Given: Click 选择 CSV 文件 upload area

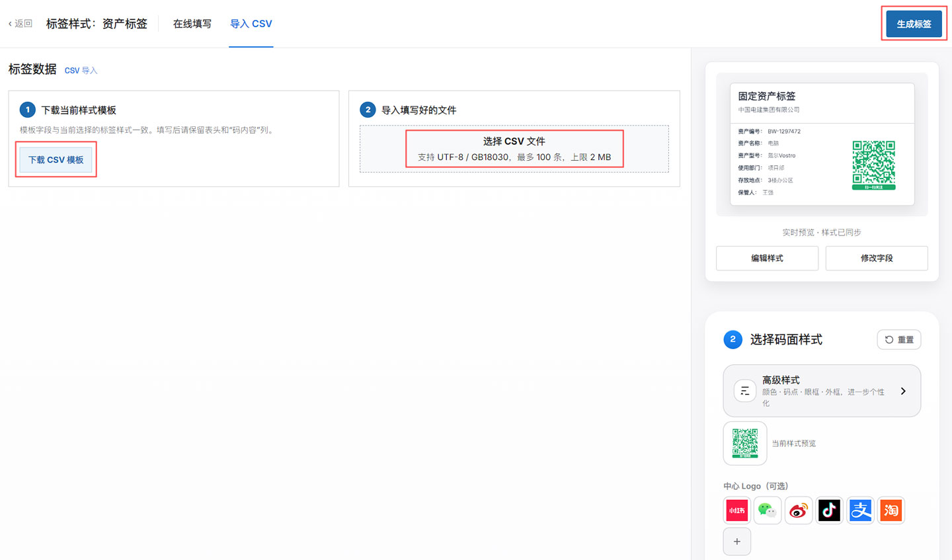Looking at the screenshot, I should click(514, 149).
